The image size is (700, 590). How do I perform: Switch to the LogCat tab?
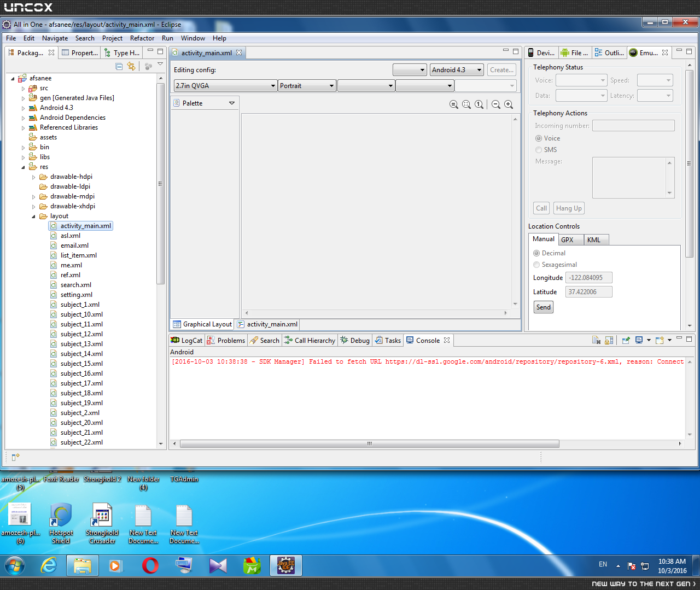pos(186,340)
